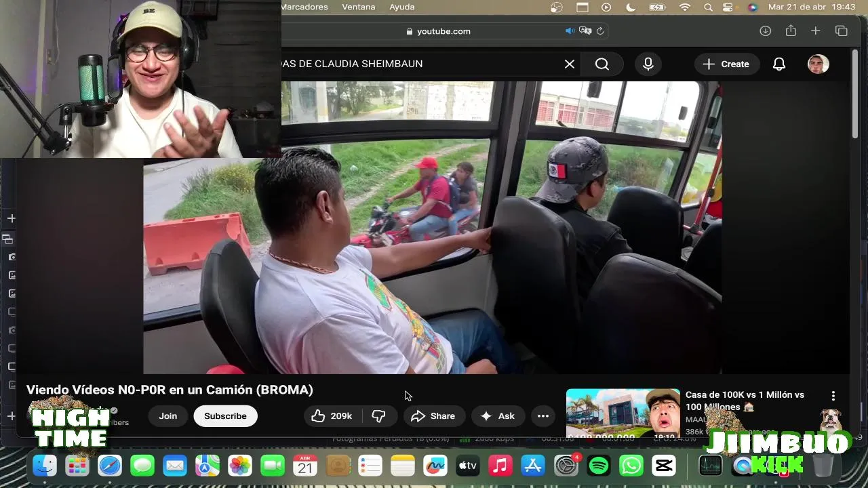This screenshot has width=868, height=488.
Task: Click the YouTube page vertical scrollbar
Action: pyautogui.click(x=855, y=95)
